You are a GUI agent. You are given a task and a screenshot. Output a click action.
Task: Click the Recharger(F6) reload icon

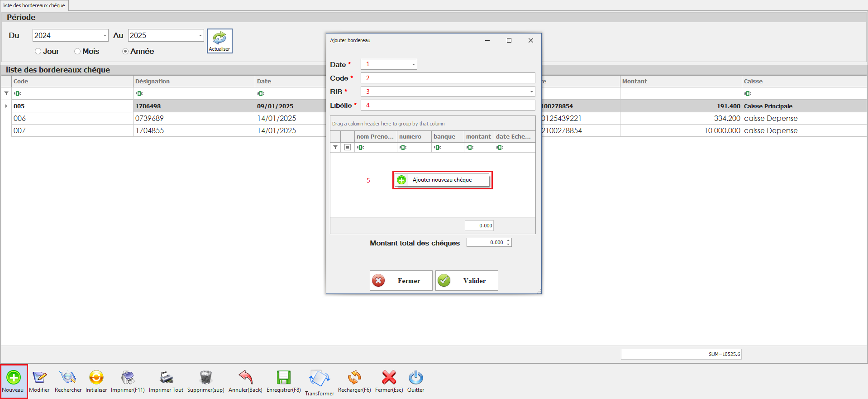pos(354,378)
